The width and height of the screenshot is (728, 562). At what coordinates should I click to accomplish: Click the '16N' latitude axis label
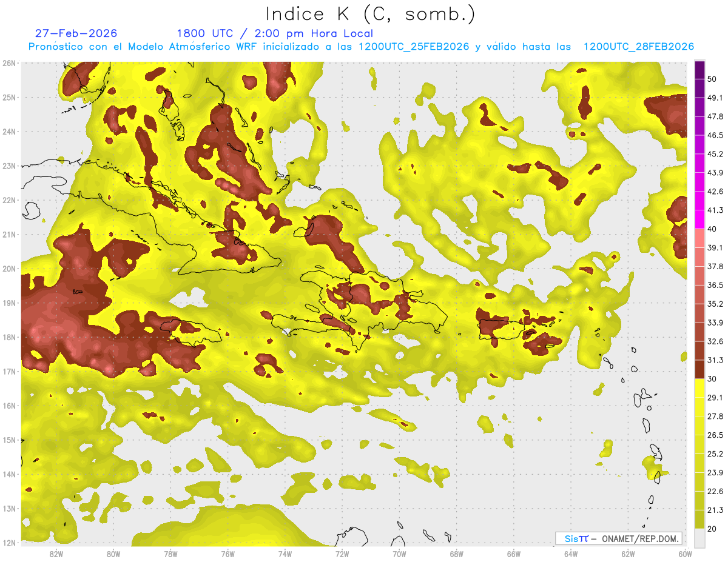tap(9, 406)
